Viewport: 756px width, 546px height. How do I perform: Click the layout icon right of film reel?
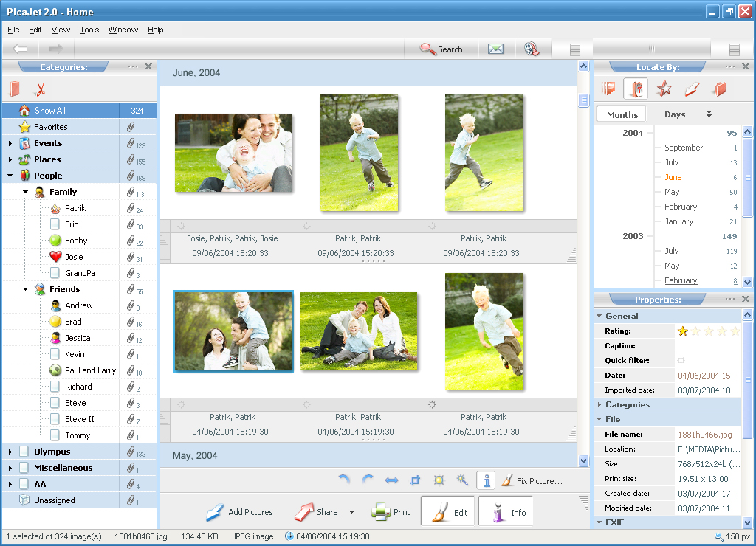point(574,49)
